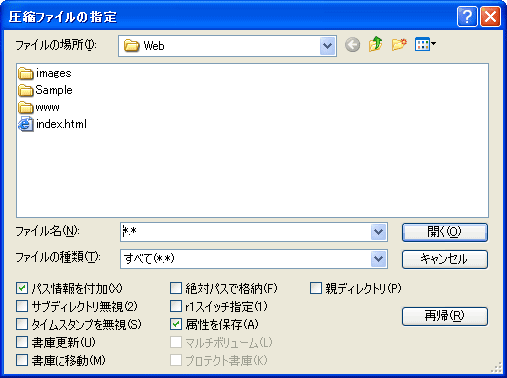Click the help question mark button

click(467, 16)
